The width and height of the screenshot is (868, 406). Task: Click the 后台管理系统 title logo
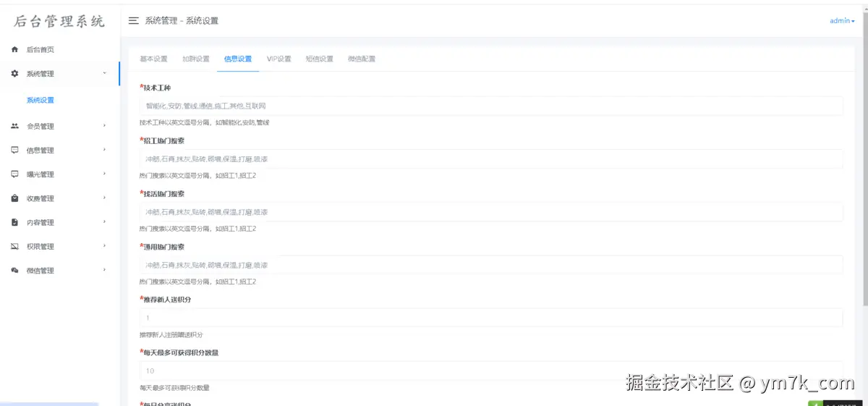click(60, 21)
